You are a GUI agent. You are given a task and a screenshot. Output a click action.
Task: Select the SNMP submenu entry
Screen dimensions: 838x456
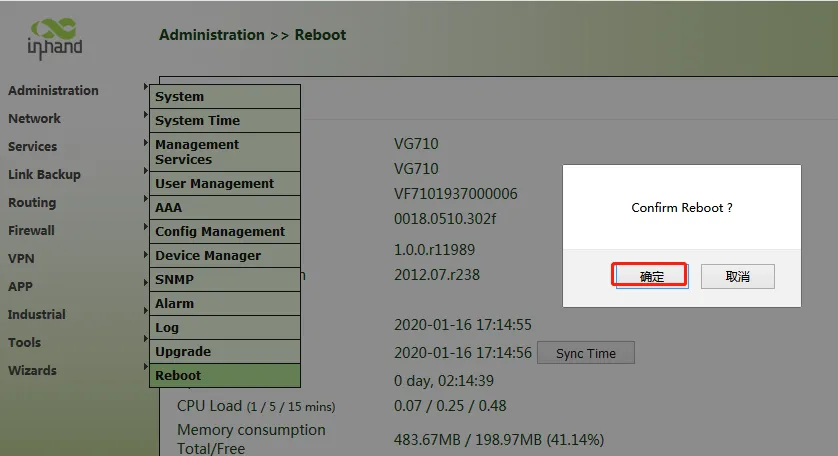224,280
